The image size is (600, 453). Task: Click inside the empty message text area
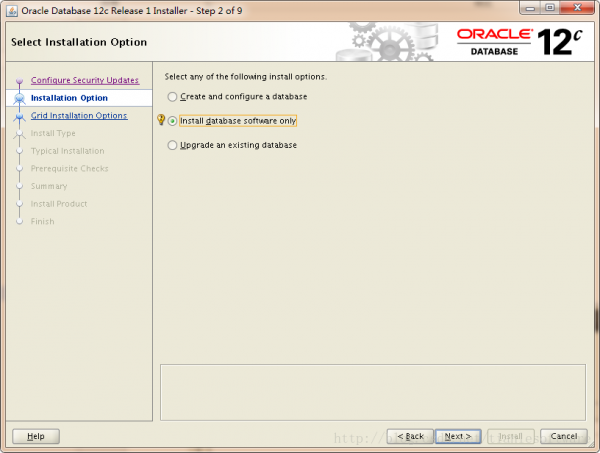pyautogui.click(x=373, y=393)
